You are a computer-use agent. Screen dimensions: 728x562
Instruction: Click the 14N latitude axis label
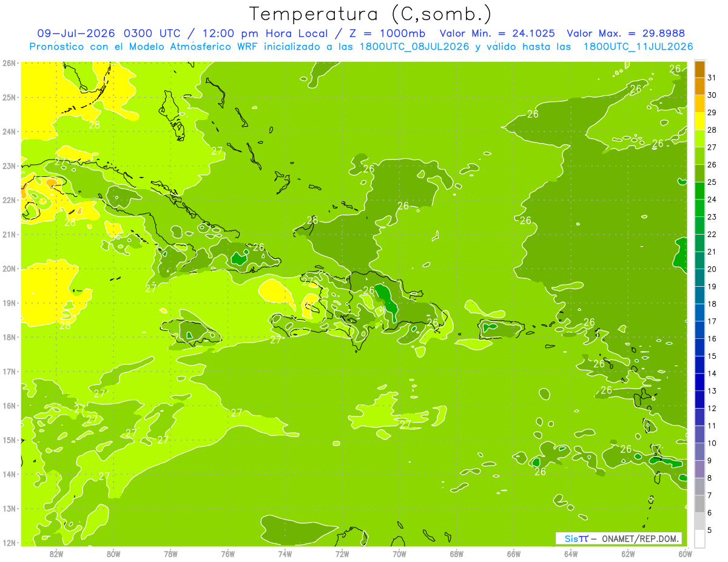(x=9, y=474)
